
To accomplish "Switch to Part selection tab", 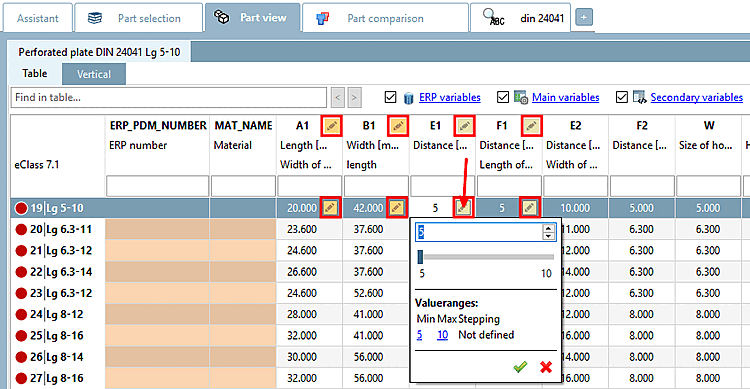I will pos(139,18).
